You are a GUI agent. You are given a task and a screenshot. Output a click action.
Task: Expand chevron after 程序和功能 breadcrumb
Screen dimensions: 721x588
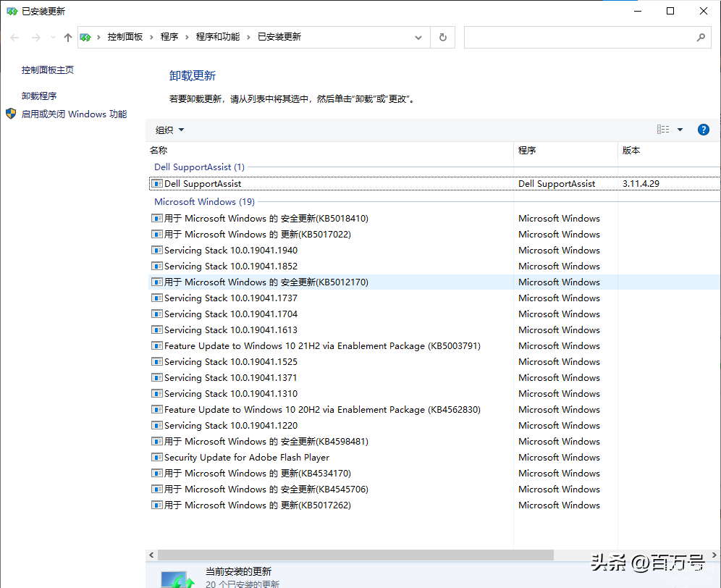[x=248, y=37]
